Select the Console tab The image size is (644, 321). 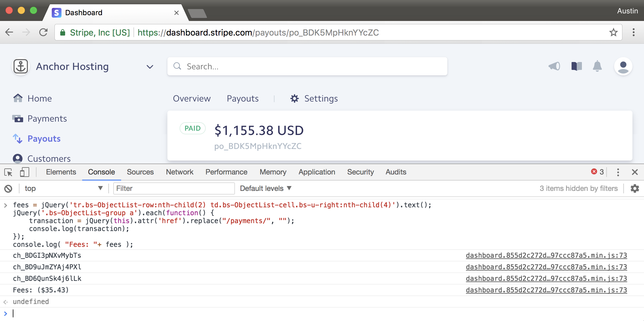pos(101,172)
